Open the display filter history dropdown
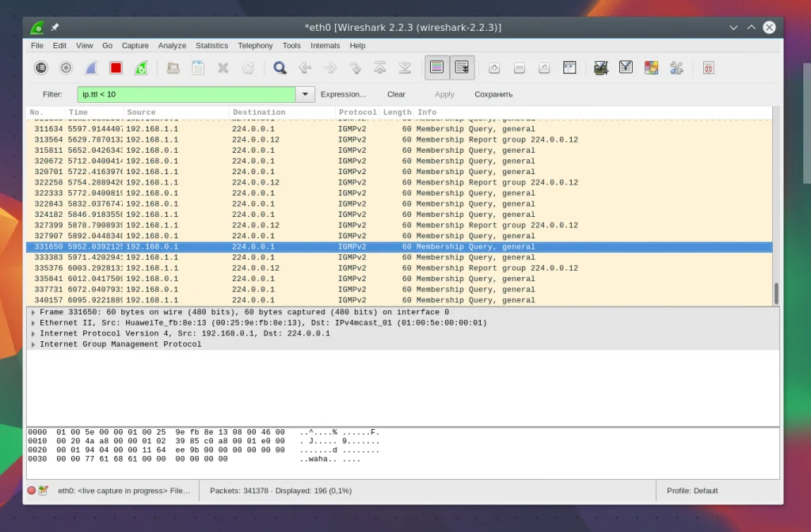Viewport: 811px width, 532px height. tap(305, 94)
